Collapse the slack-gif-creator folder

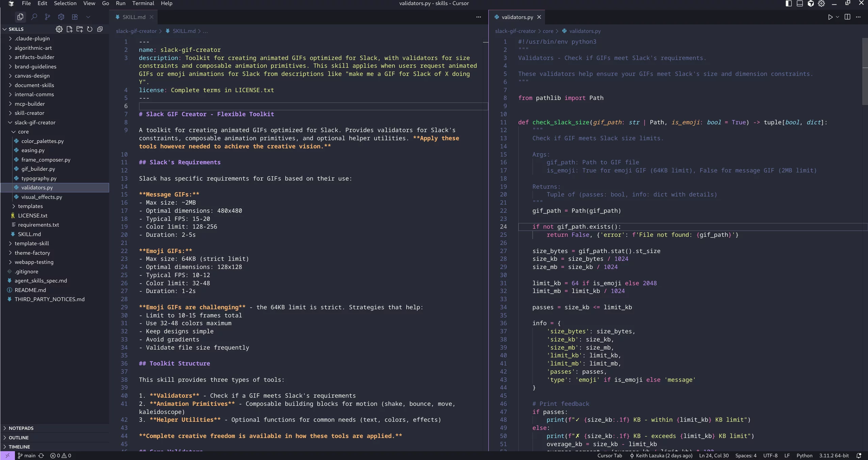[x=35, y=122]
